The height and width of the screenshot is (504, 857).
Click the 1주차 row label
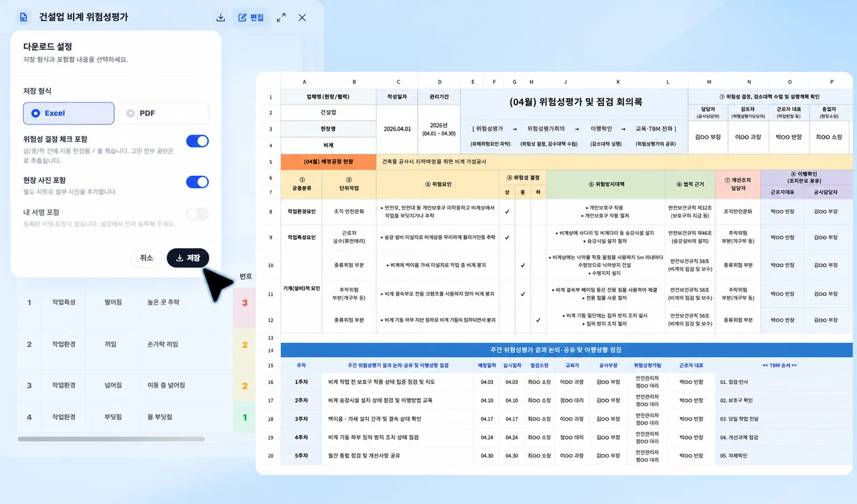301,382
